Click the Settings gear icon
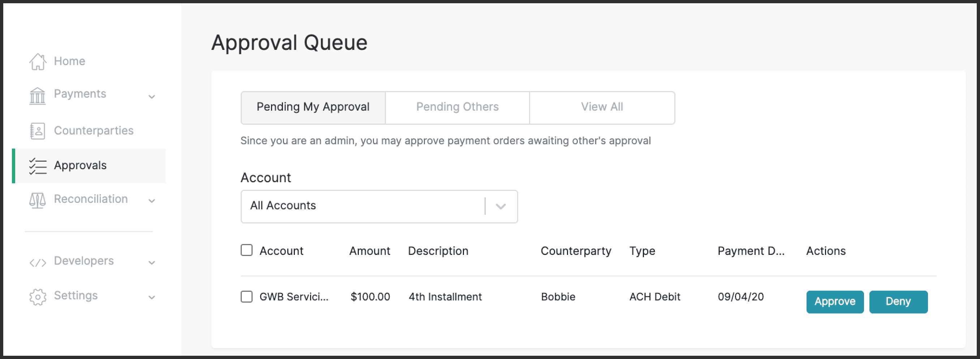980x359 pixels. pos(38,296)
